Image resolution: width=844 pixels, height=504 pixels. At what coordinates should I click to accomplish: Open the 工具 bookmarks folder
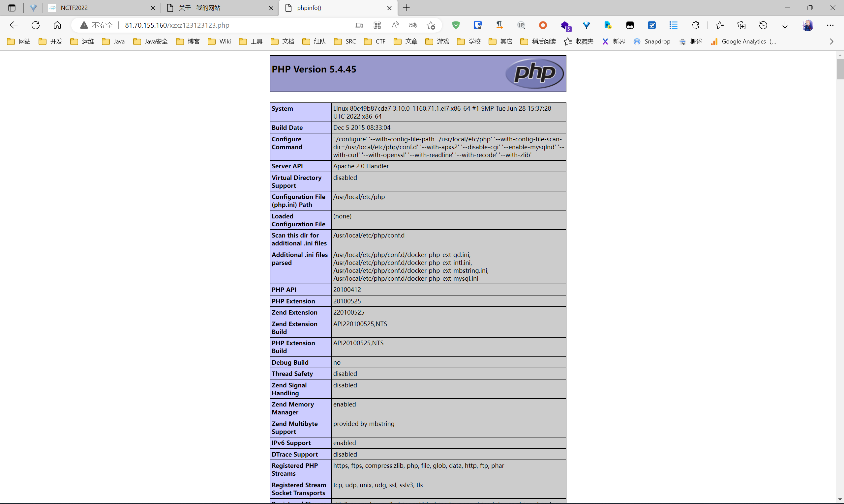(251, 42)
